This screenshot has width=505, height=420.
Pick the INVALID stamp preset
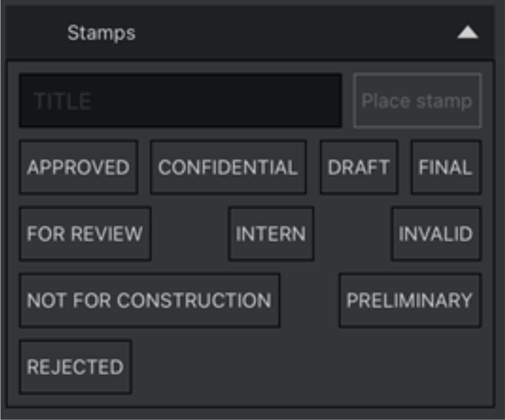(x=436, y=234)
